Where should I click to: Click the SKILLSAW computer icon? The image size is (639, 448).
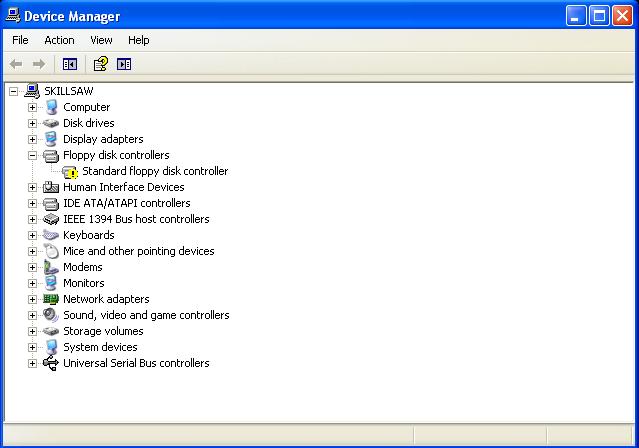coord(32,91)
